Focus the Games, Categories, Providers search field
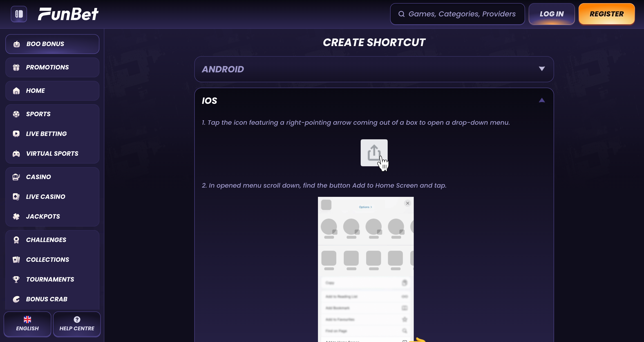This screenshot has height=342, width=644. tap(457, 14)
